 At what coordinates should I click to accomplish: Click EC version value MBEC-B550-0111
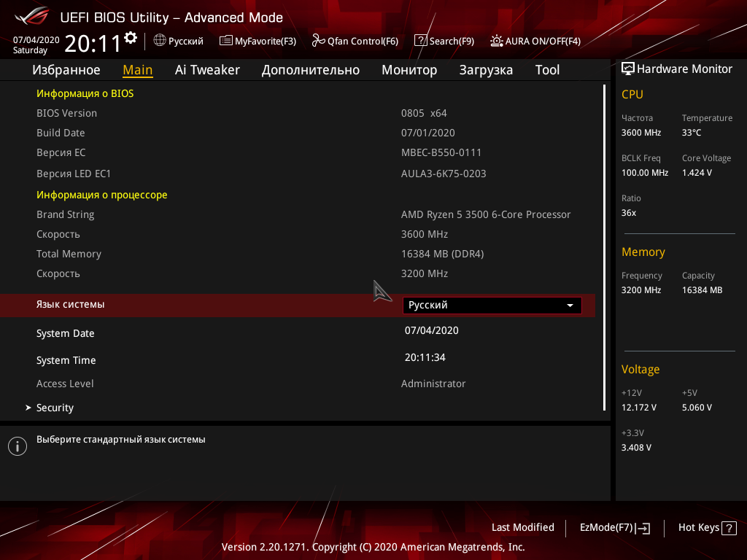(x=441, y=152)
